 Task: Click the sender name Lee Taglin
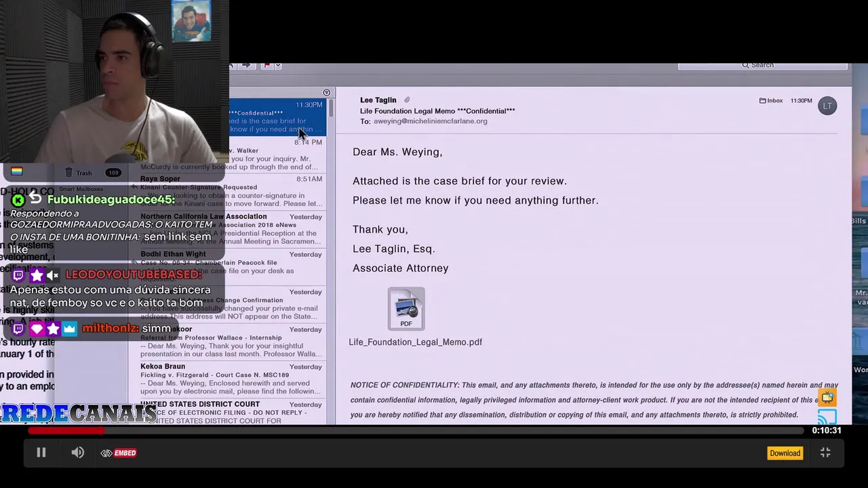378,100
